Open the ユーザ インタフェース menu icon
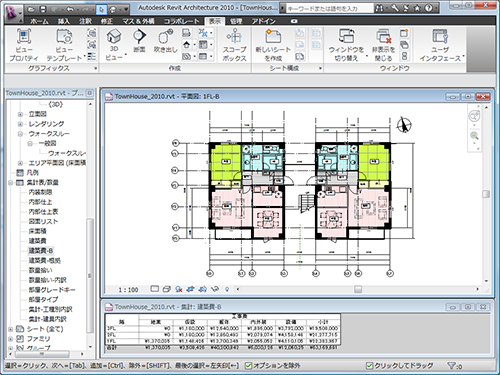 point(440,36)
